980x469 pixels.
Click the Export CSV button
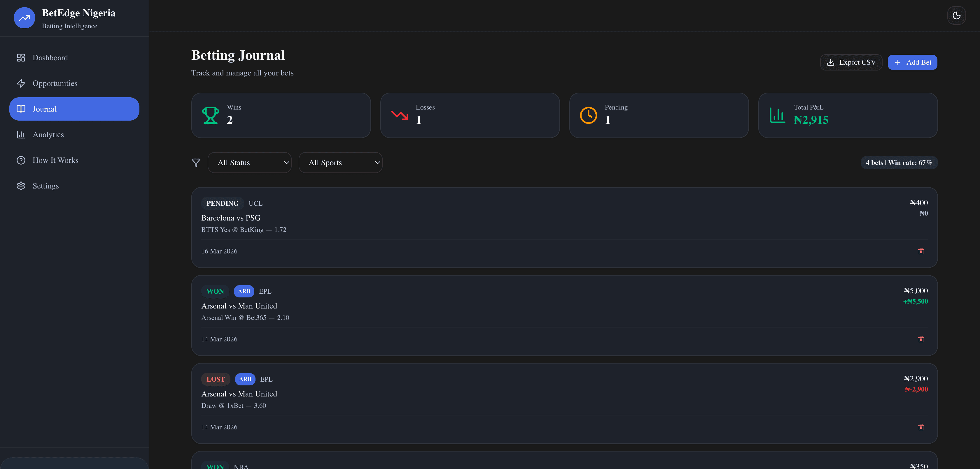pyautogui.click(x=851, y=62)
